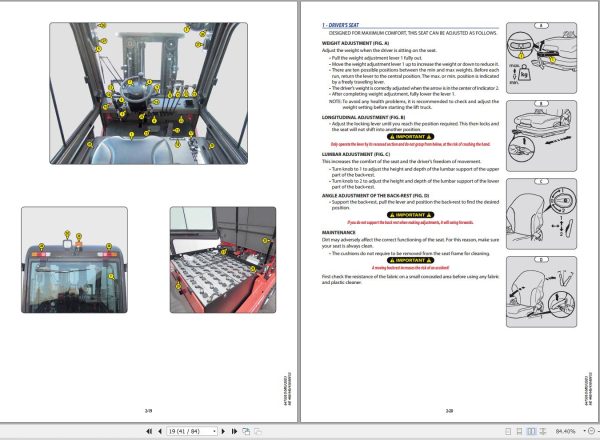Click 'ANGLE ADJUSTMENT OF THE BACK-REST (FIG. D)' heading

coord(375,195)
